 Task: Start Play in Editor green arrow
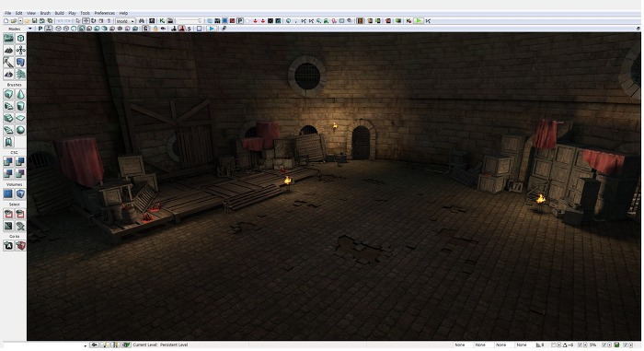[x=418, y=20]
